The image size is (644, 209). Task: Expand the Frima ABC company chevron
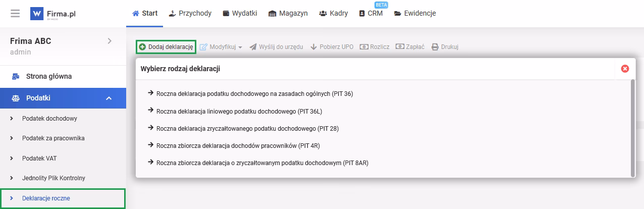pyautogui.click(x=110, y=41)
